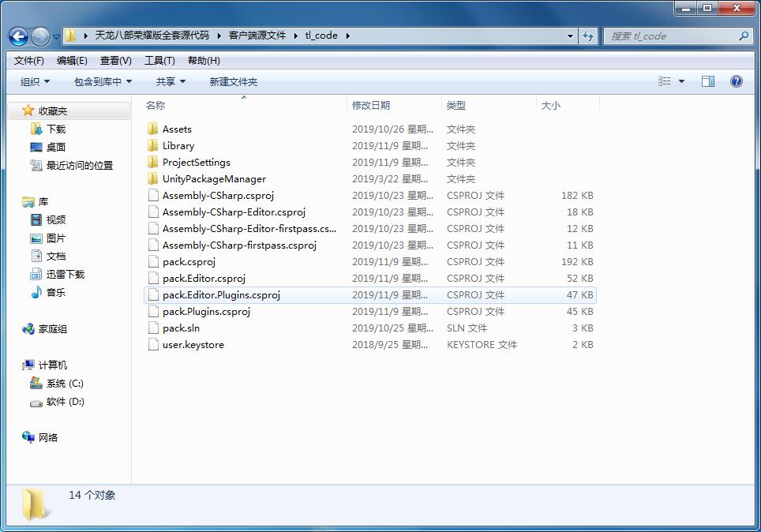Image resolution: width=761 pixels, height=532 pixels.
Task: Select 系统 (C:) drive in sidebar
Action: pos(64,384)
